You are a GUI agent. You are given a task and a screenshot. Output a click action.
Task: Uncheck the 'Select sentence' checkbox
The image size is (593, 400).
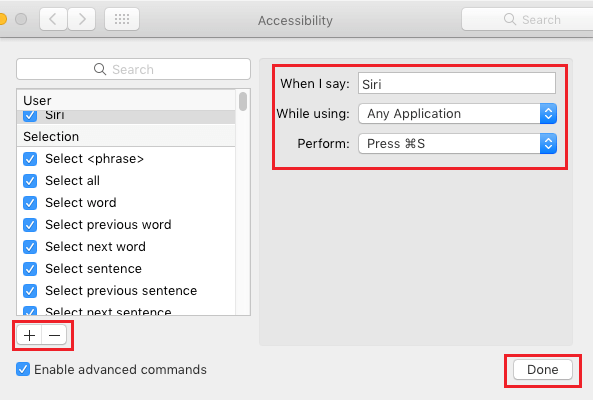(x=30, y=269)
